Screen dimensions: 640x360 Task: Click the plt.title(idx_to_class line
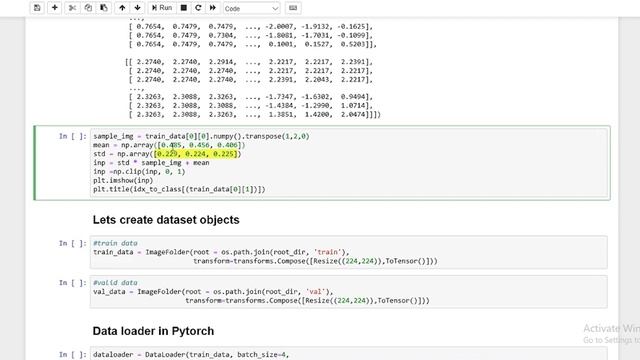coord(179,189)
